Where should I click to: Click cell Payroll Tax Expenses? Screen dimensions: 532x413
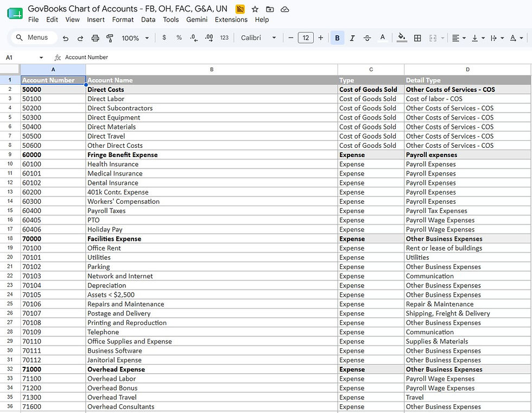(467, 211)
